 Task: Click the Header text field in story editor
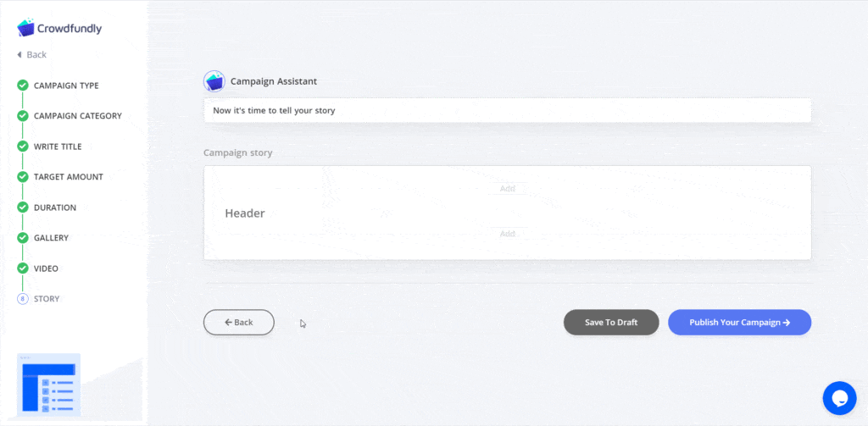(x=245, y=213)
